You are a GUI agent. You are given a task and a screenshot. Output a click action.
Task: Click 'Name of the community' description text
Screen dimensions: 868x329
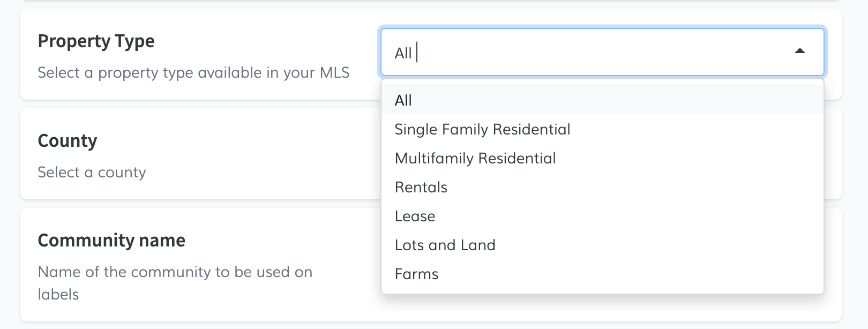(x=175, y=272)
